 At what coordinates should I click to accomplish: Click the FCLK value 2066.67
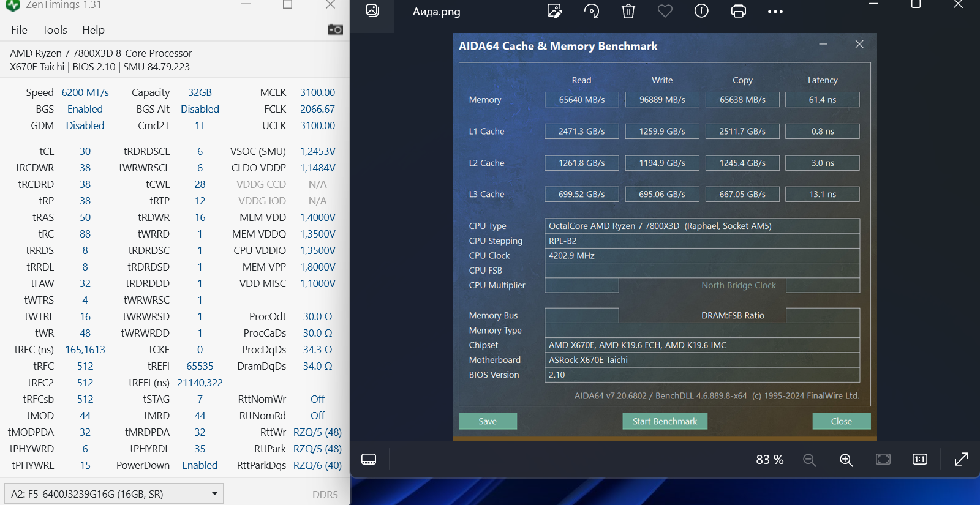317,109
